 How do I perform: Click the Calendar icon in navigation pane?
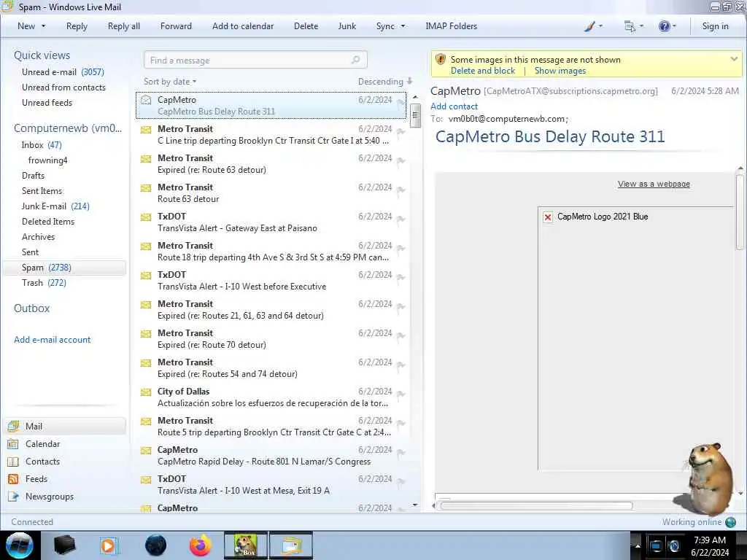pyautogui.click(x=13, y=444)
